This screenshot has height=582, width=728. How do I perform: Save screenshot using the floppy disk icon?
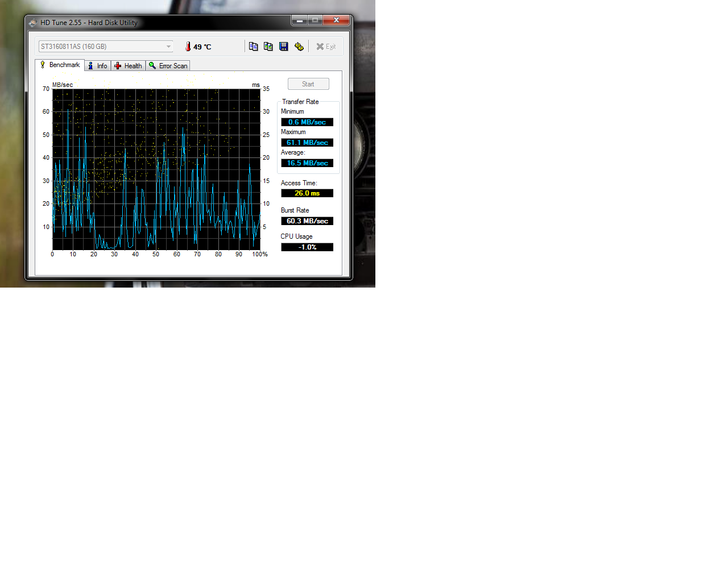coord(284,47)
